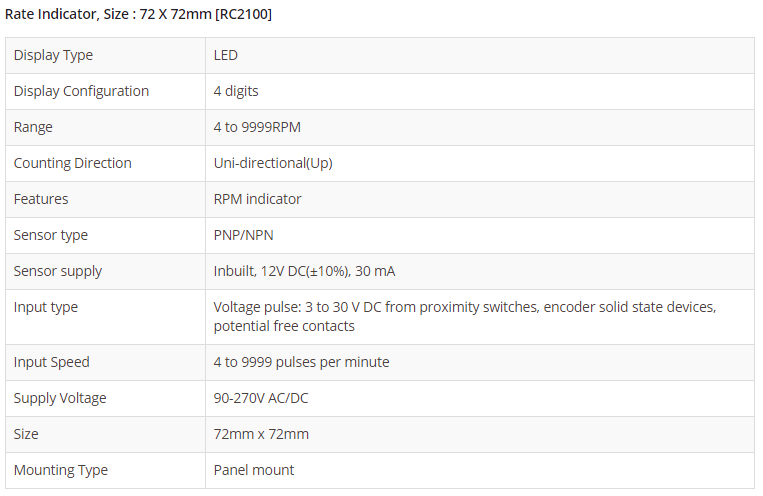Screen dimensions: 763x496
Task: Click the PNP/NPN value
Action: point(243,235)
